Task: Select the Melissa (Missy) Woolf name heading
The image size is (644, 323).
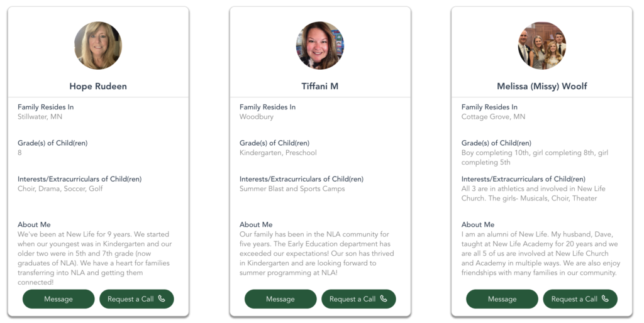Action: (x=541, y=86)
